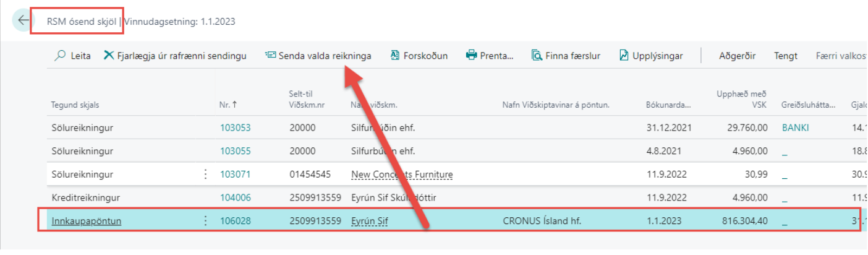Image resolution: width=868 pixels, height=255 pixels.
Task: Open document number 103053 link
Action: [235, 127]
